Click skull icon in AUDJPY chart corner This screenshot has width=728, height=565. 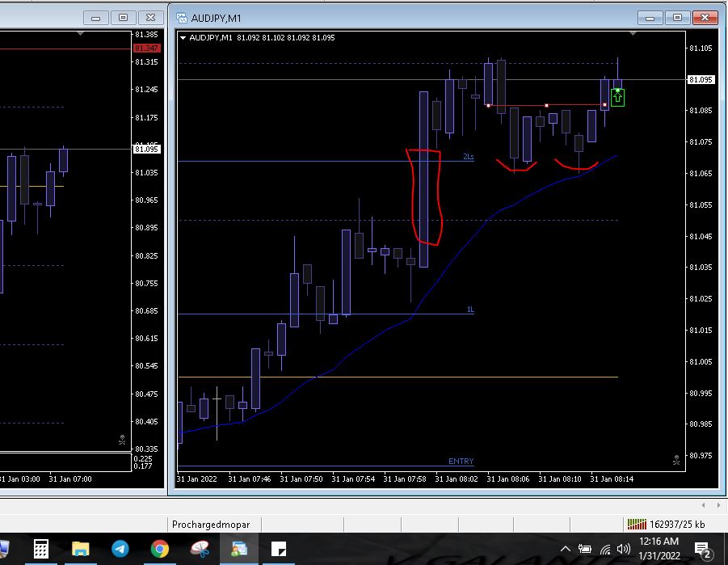pyautogui.click(x=676, y=460)
